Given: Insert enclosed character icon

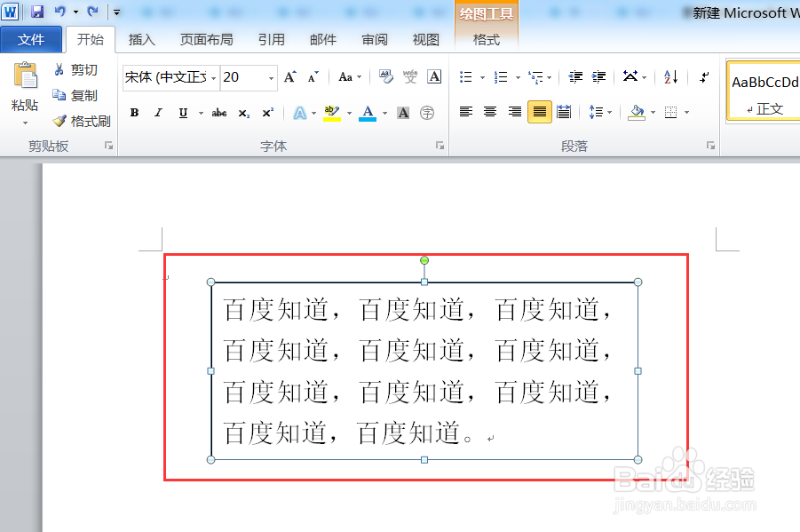Looking at the screenshot, I should (x=427, y=113).
